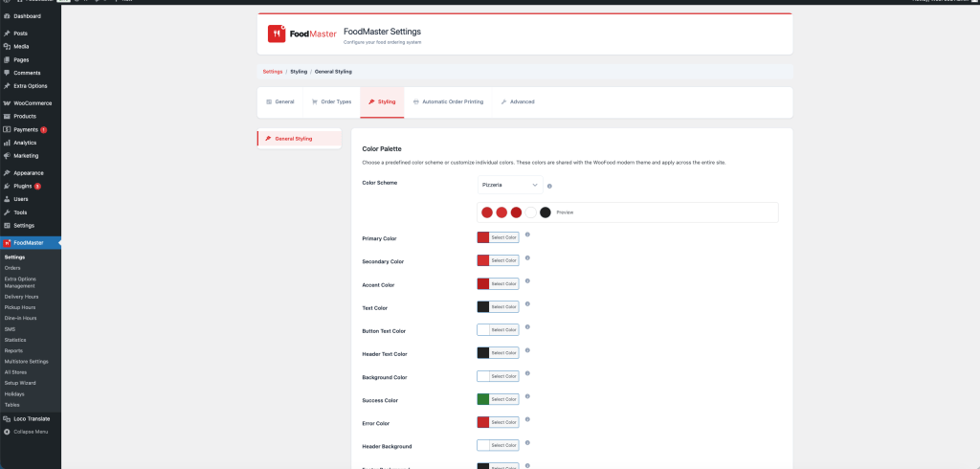Open Pickup Hours submenu item
980x469 pixels.
click(x=20, y=307)
